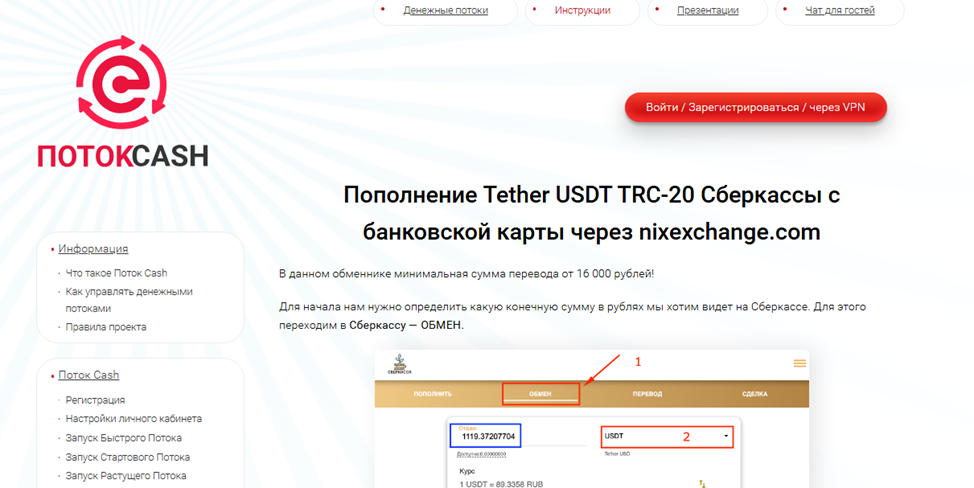Click the page title about Tether USDT TRC-20
The width and height of the screenshot is (974, 488).
click(591, 214)
